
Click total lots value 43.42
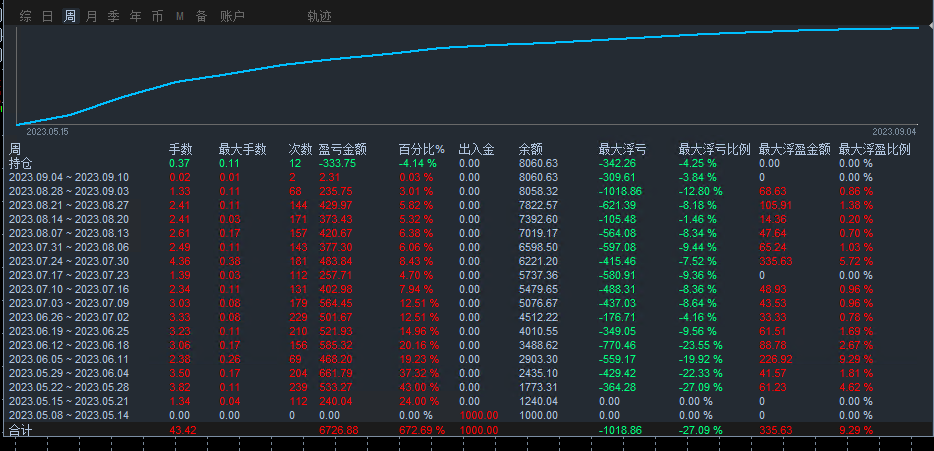[x=183, y=430]
